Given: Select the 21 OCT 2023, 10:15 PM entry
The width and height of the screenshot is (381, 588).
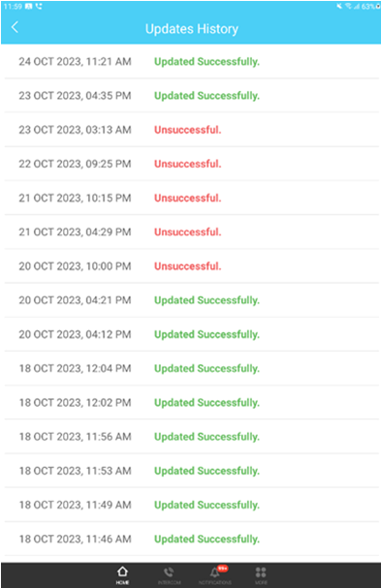Looking at the screenshot, I should pyautogui.click(x=191, y=198).
